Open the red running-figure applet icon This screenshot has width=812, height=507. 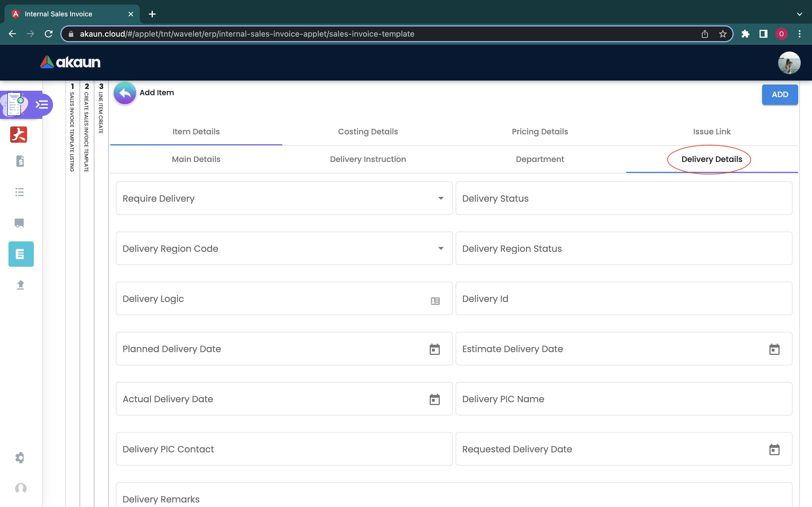coord(18,134)
